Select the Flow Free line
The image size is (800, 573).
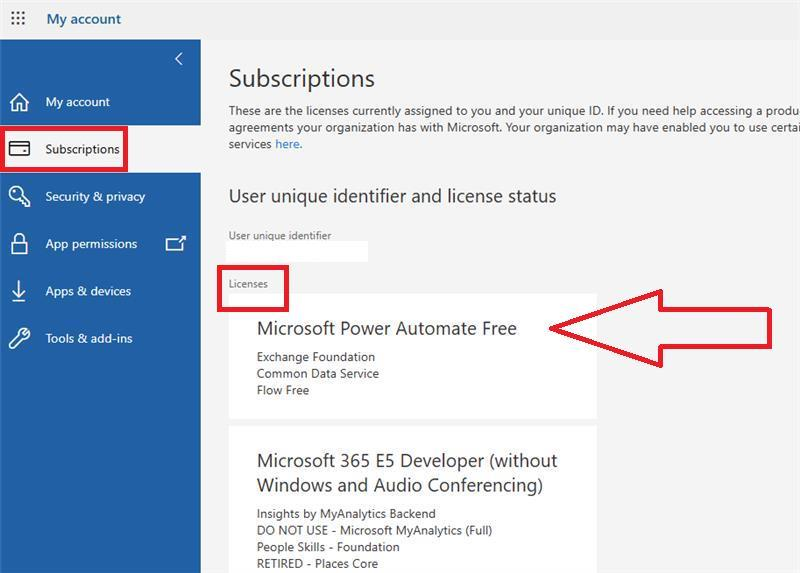point(283,390)
